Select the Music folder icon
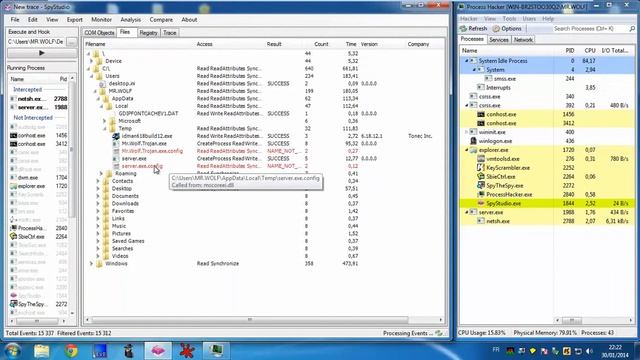The height and width of the screenshot is (360, 640). (106, 226)
